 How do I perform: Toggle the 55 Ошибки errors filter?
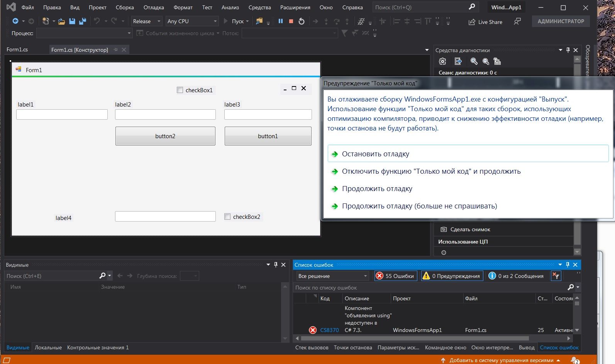click(x=395, y=276)
